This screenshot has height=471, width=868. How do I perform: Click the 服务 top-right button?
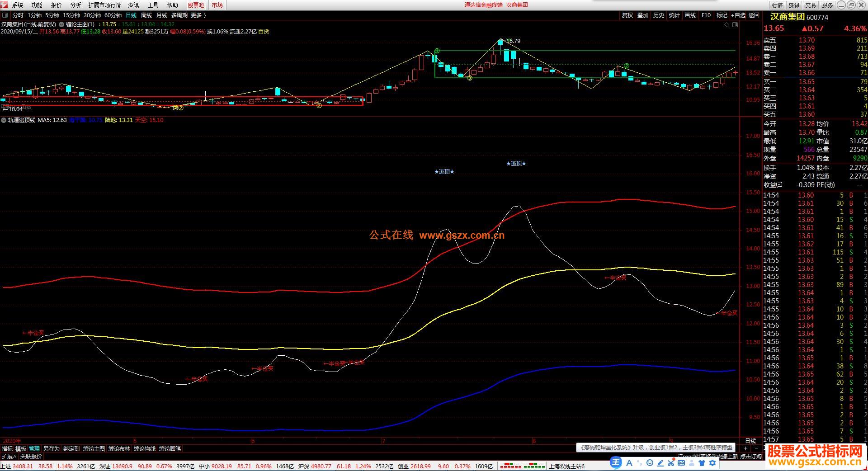click(x=827, y=5)
